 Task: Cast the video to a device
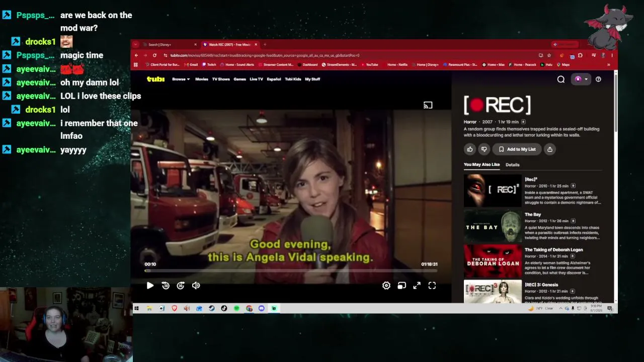[428, 105]
